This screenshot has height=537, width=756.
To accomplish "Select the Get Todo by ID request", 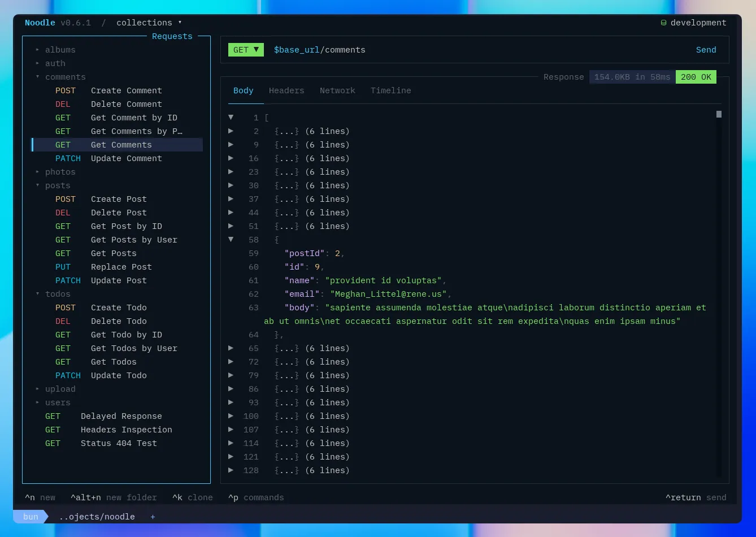I will [116, 335].
